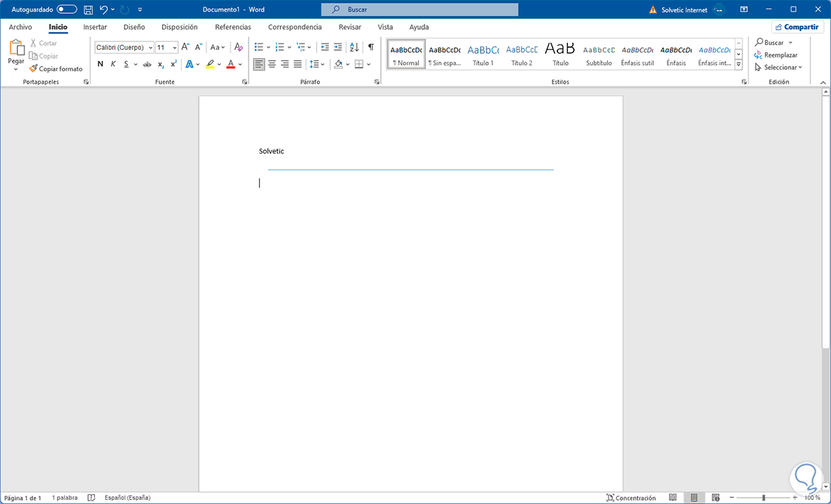Show paragraph marks with the pilcrow icon

coord(370,47)
